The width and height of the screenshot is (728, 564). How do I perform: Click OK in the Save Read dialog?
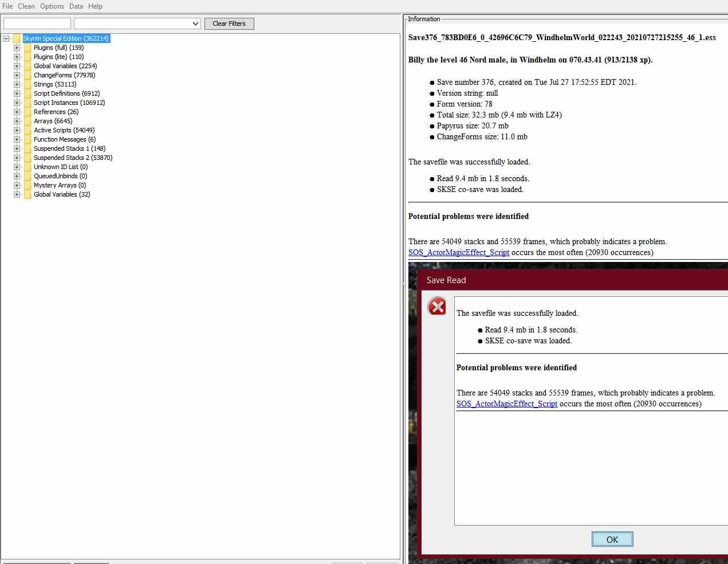point(612,539)
